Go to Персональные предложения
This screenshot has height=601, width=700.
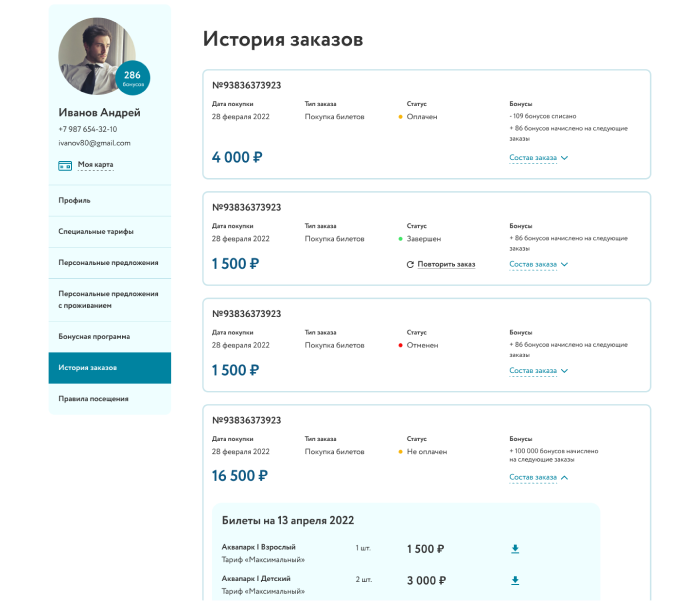point(110,263)
